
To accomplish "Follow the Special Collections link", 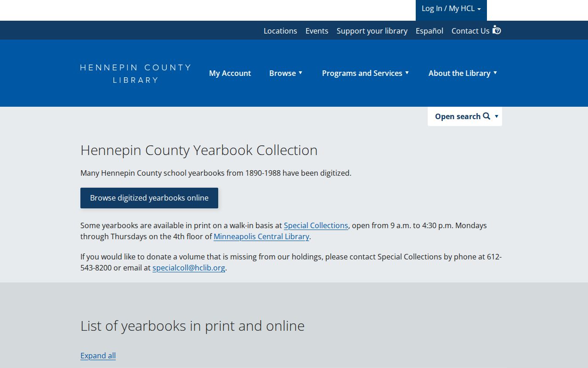I will click(316, 225).
